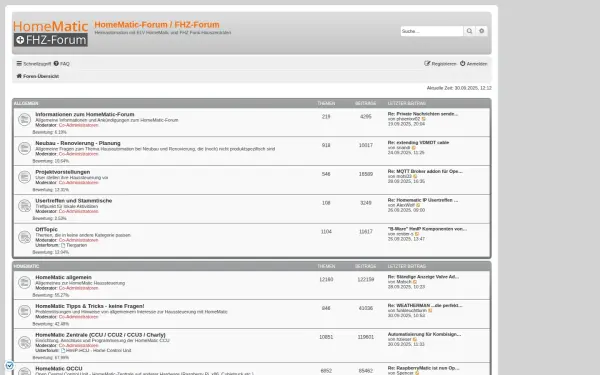Open Co-Administratoren link under HomeMatic allgemein
This screenshot has width=600, height=375.
(78, 288)
